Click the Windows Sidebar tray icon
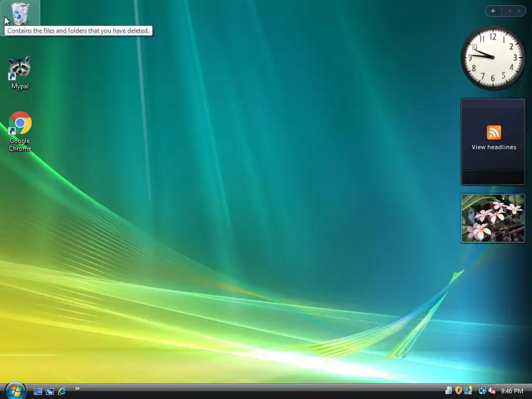This screenshot has width=532, height=399. tap(468, 391)
